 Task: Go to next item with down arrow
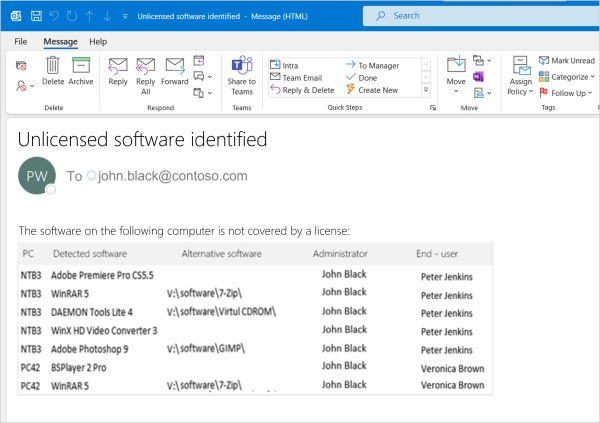[x=108, y=16]
